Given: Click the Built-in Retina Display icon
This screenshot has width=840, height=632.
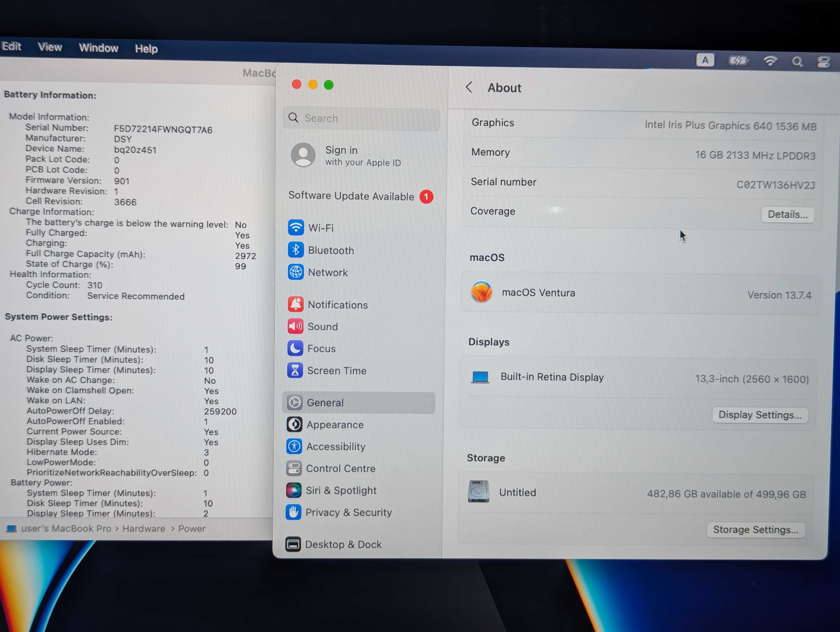Looking at the screenshot, I should click(480, 377).
